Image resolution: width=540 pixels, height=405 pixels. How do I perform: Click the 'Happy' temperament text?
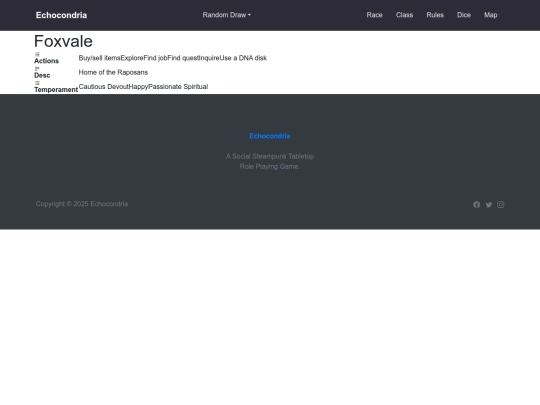[x=138, y=86]
